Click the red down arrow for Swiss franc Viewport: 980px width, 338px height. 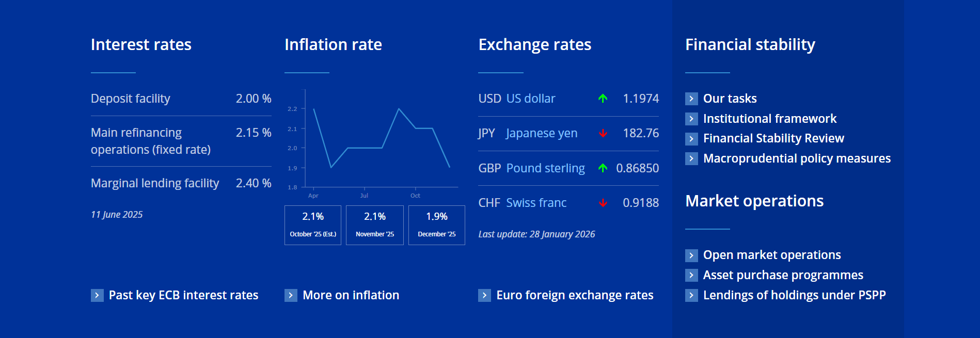(603, 203)
